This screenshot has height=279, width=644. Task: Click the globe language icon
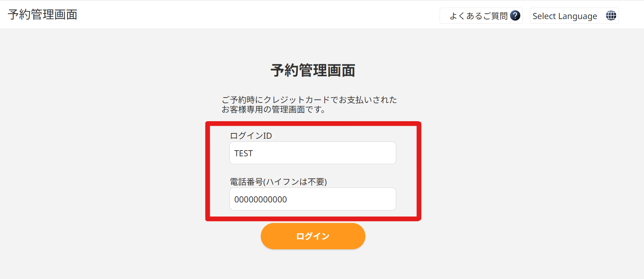click(611, 16)
